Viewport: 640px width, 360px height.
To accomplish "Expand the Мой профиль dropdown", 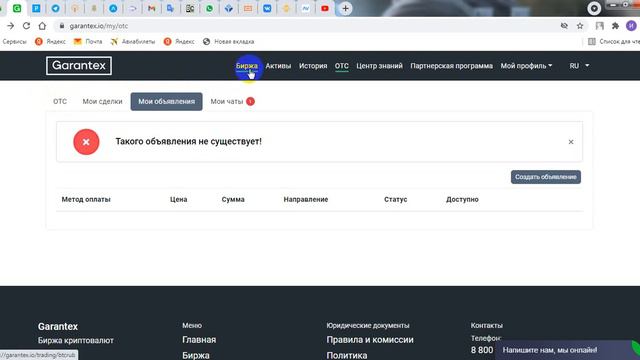I will tap(526, 66).
